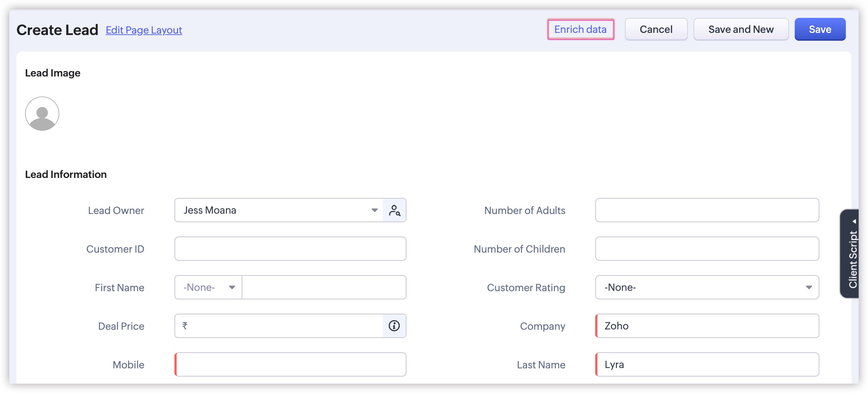Click the Number of Children field
868x393 pixels.
coord(707,249)
